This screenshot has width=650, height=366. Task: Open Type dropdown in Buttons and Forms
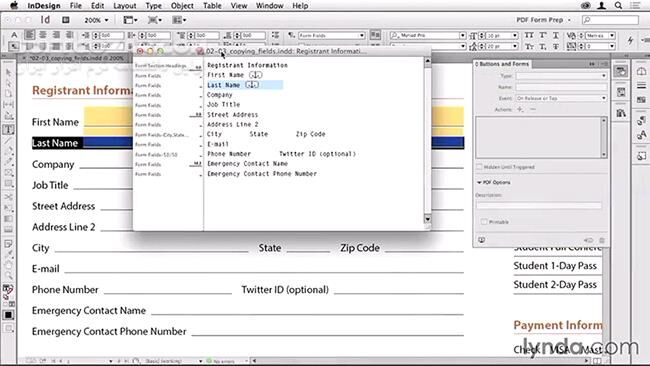pyautogui.click(x=561, y=76)
